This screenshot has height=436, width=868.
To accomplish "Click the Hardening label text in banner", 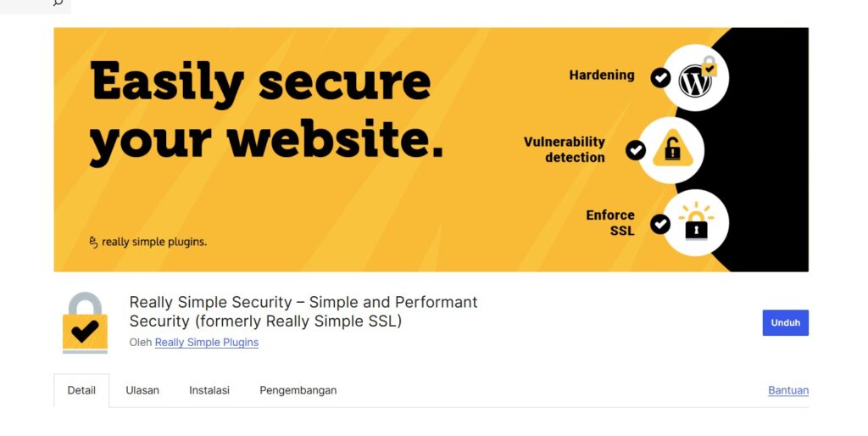I will (602, 75).
